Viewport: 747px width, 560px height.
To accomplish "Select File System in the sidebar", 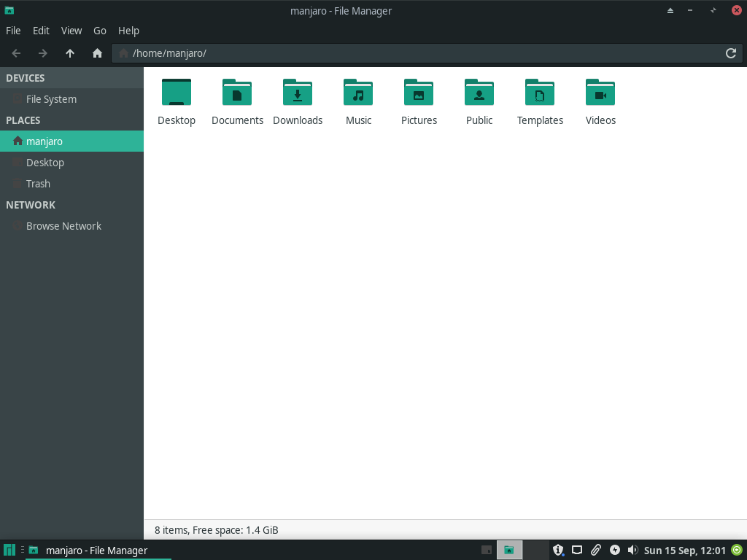I will (71, 99).
